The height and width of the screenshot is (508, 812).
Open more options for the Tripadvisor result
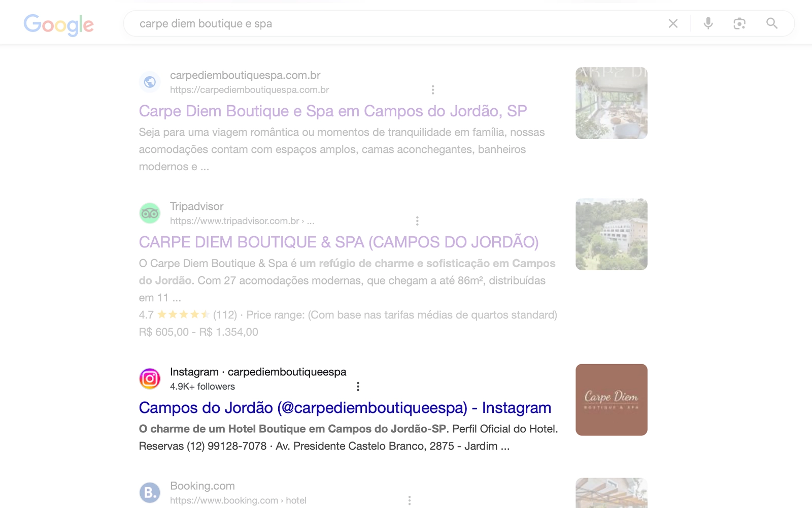(417, 221)
